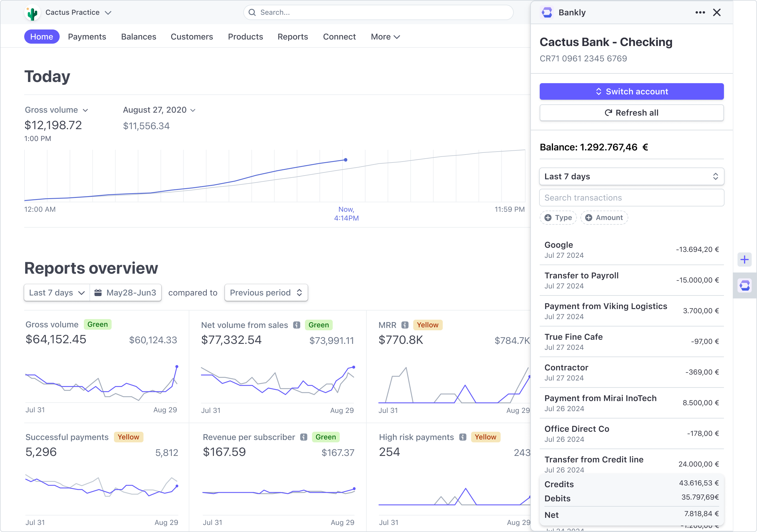
Task: Open the Bankly options menu (three dots)
Action: (700, 12)
